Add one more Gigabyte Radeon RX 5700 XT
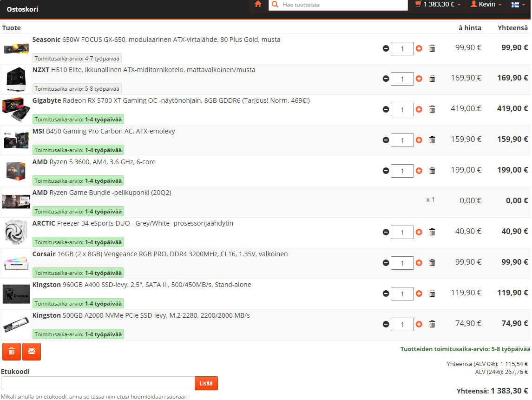 click(x=419, y=109)
